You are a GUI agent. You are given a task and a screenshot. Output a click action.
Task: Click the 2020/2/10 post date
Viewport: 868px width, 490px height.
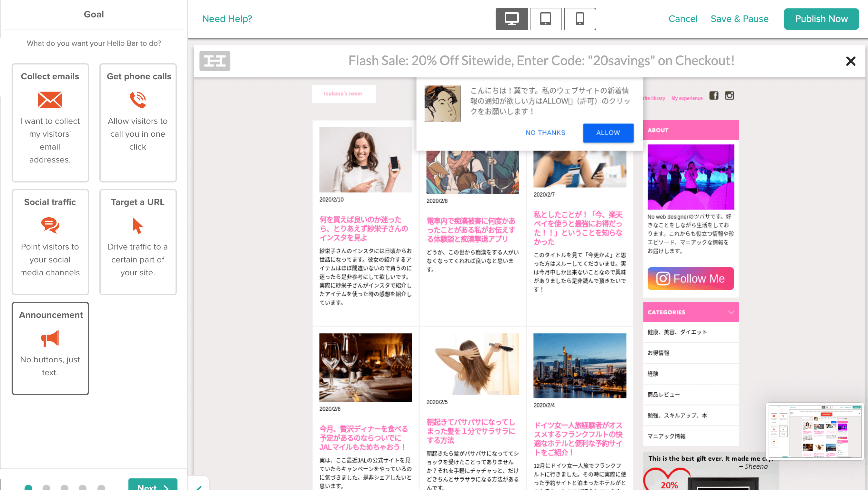(331, 200)
